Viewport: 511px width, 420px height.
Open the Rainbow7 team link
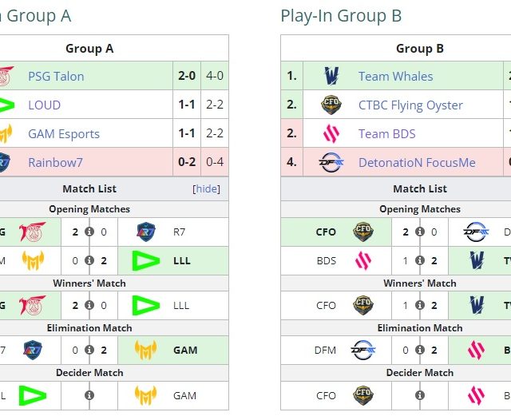point(55,163)
